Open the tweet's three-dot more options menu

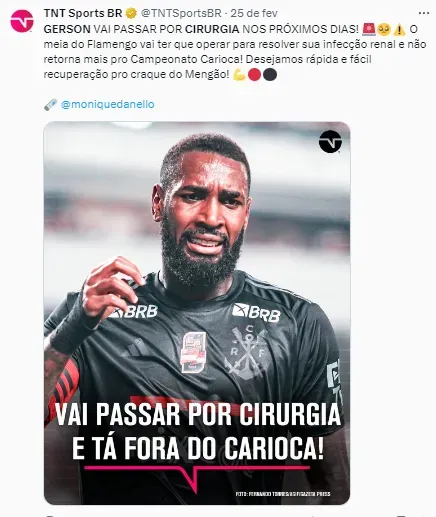pyautogui.click(x=424, y=13)
